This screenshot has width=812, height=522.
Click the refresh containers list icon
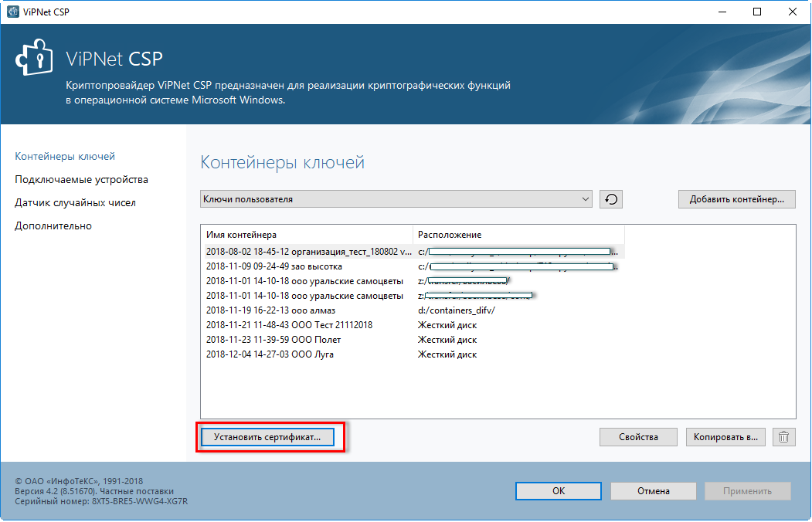(611, 199)
